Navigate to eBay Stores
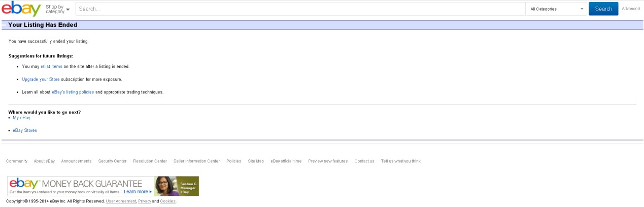Viewport: 644px width, 207px height. pos(25,130)
